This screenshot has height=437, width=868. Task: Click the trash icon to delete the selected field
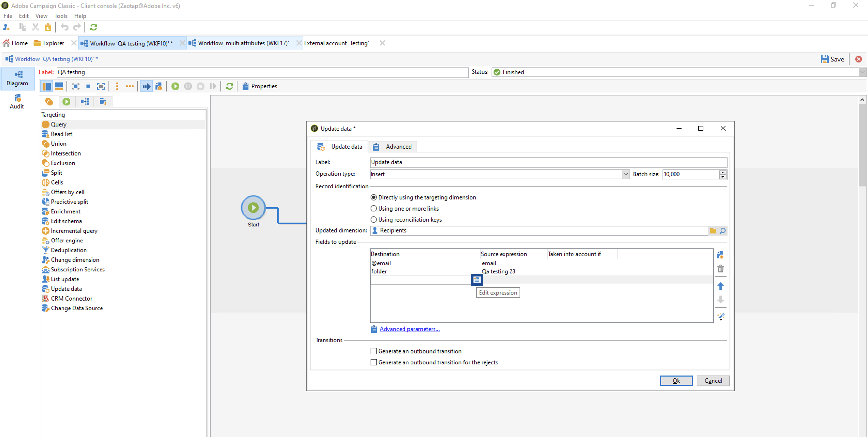point(721,269)
